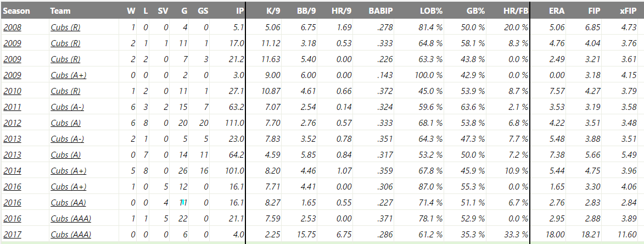644x244 pixels.
Task: Sort by the BABIP column header
Action: tap(380, 10)
